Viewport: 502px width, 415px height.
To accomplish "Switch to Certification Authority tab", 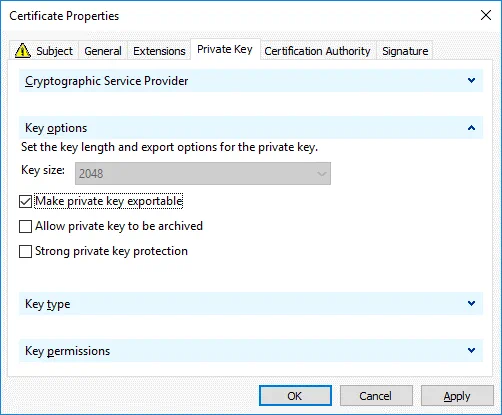I will [317, 51].
